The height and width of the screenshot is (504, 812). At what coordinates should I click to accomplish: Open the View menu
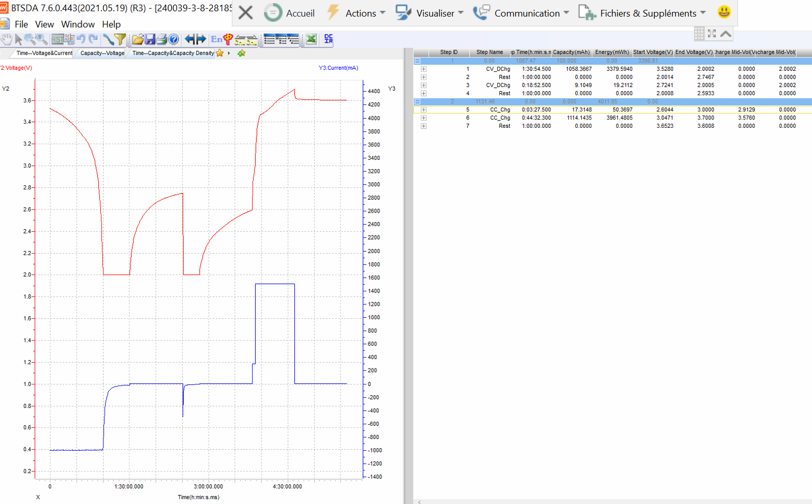[45, 24]
